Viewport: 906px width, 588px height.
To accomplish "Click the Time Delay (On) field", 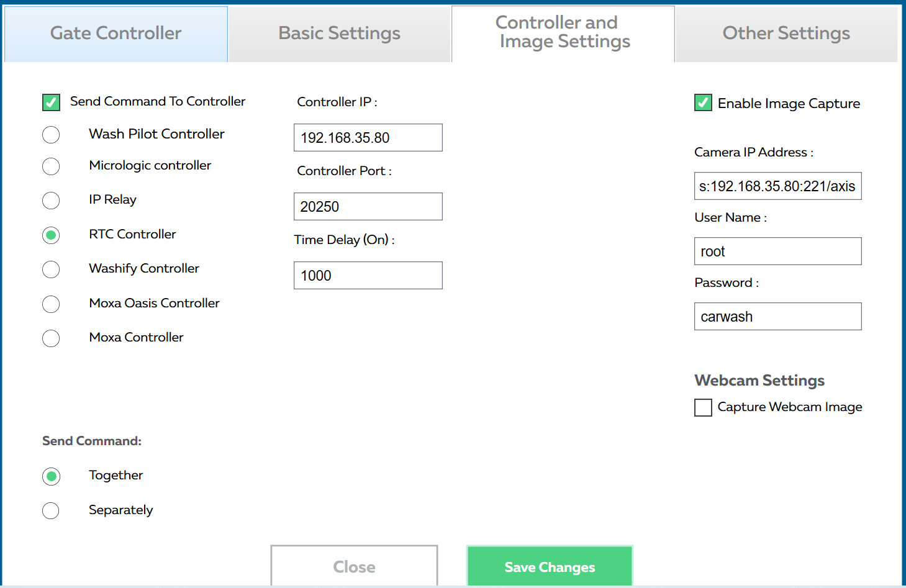I will (368, 275).
